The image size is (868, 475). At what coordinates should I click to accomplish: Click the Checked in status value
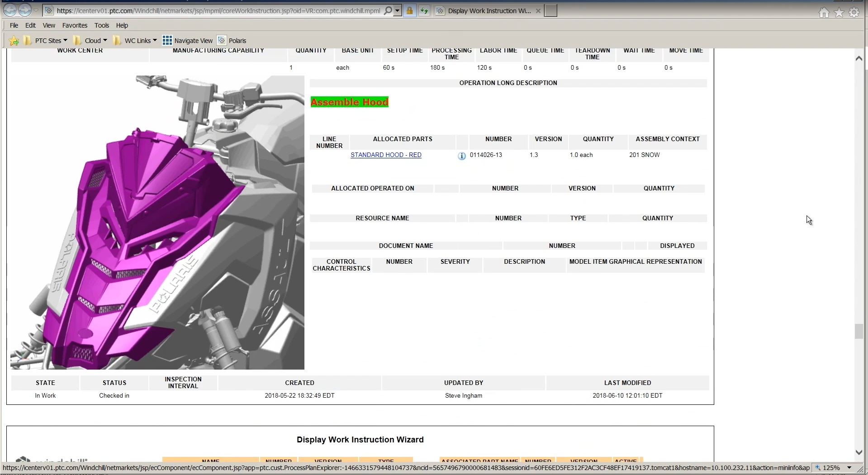coord(114,395)
